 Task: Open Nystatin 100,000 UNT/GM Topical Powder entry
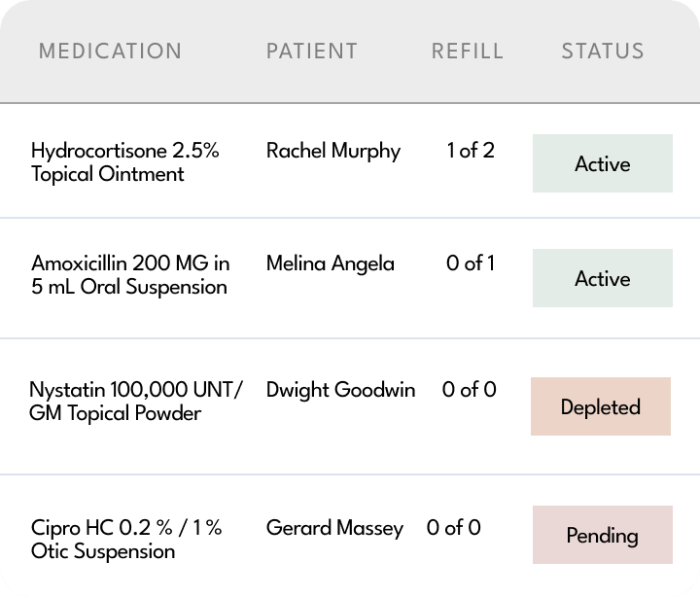click(136, 402)
